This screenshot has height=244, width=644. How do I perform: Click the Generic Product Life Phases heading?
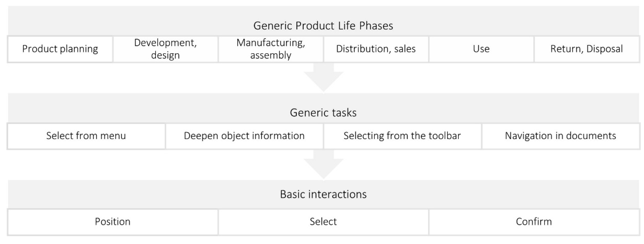click(x=323, y=26)
